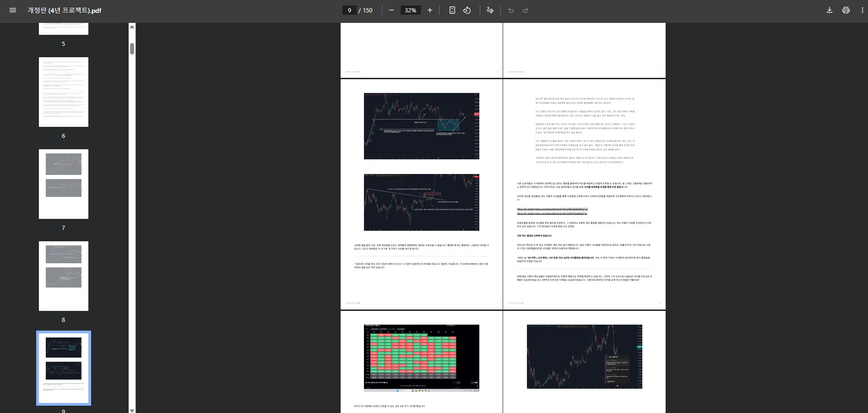Screen dimensions: 868x413
Task: Click the redo arrow icon
Action: [x=526, y=10]
